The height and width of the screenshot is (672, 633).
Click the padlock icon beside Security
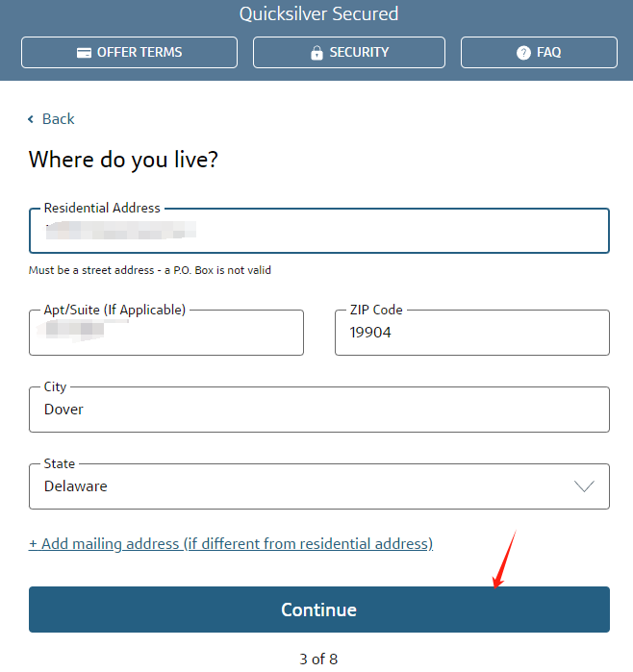316,53
